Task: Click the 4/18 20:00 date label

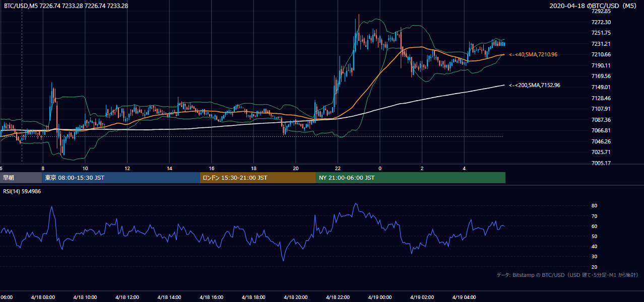Action: [x=295, y=297]
